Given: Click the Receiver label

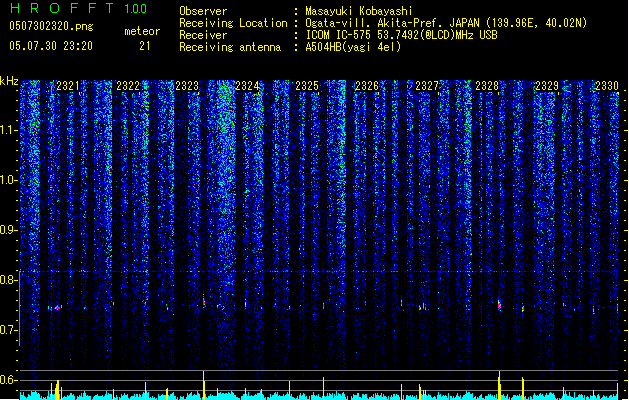Looking at the screenshot, I should tap(203, 35).
